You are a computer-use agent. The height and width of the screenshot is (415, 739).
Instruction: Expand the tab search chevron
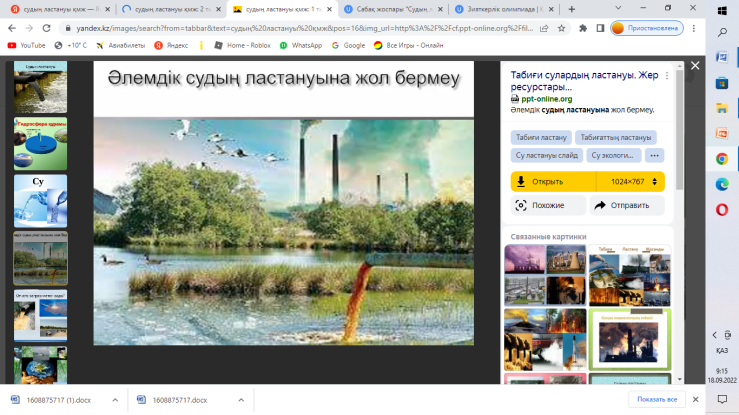coord(618,8)
